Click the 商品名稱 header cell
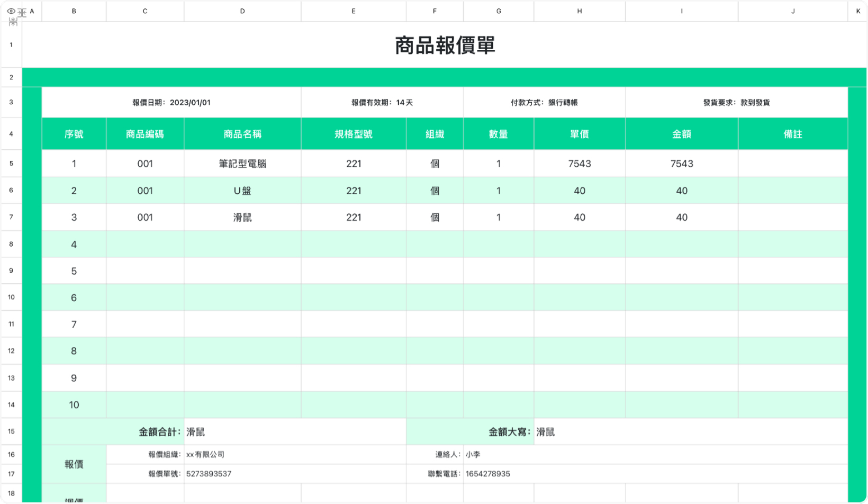The height and width of the screenshot is (504, 868). [x=242, y=134]
